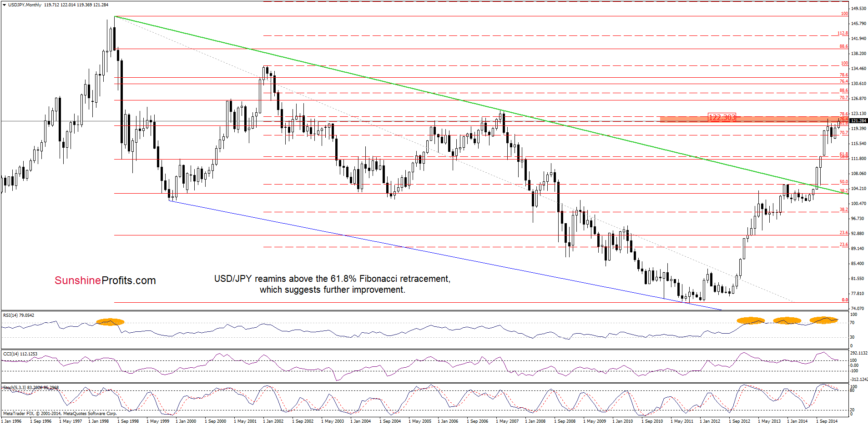Click the CCI(14) 112.1253 indicator label
This screenshot has height=425, width=868.
pyautogui.click(x=20, y=354)
